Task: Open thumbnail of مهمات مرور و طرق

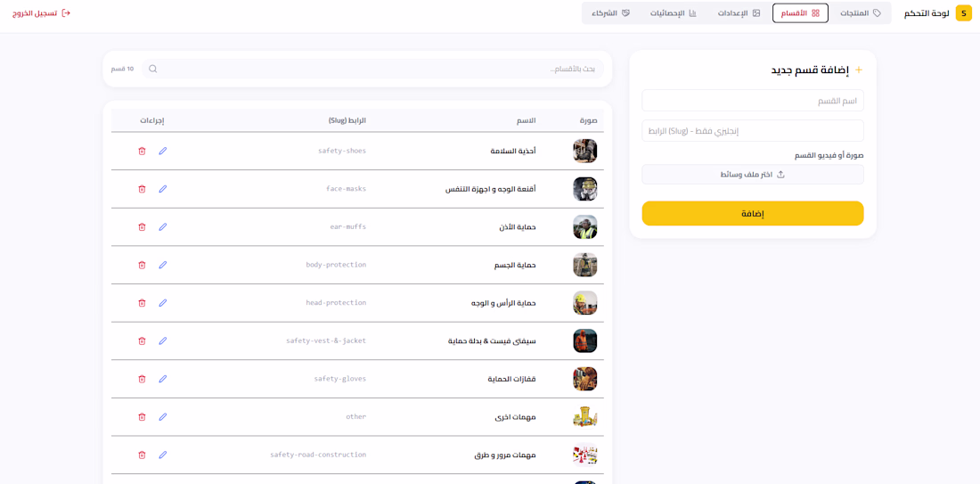Action: coord(585,455)
